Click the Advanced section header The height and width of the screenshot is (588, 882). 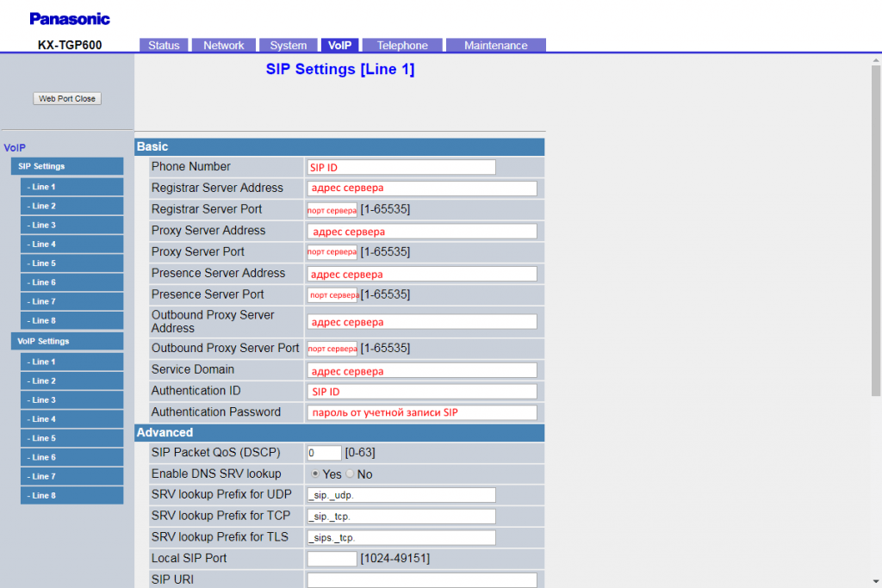(x=339, y=432)
